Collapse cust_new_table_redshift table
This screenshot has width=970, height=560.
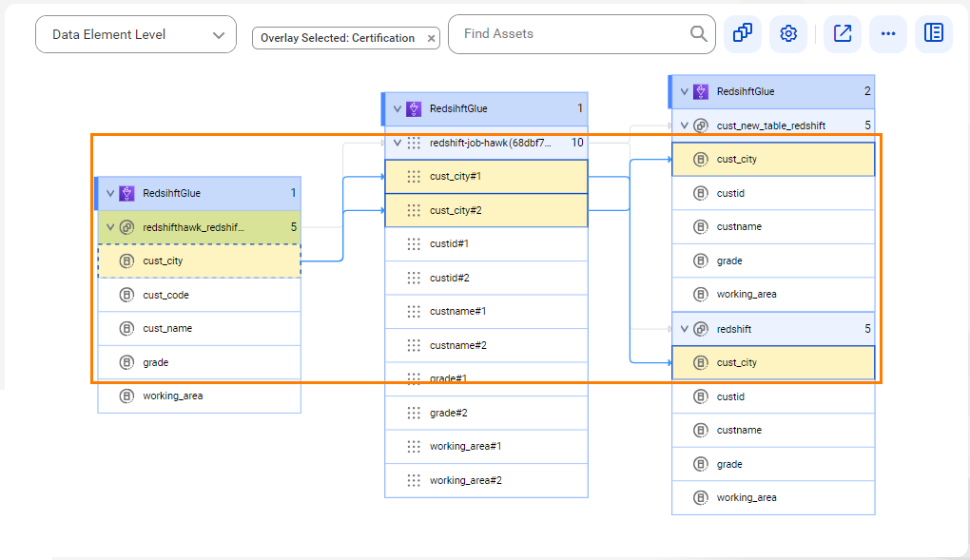pyautogui.click(x=684, y=126)
